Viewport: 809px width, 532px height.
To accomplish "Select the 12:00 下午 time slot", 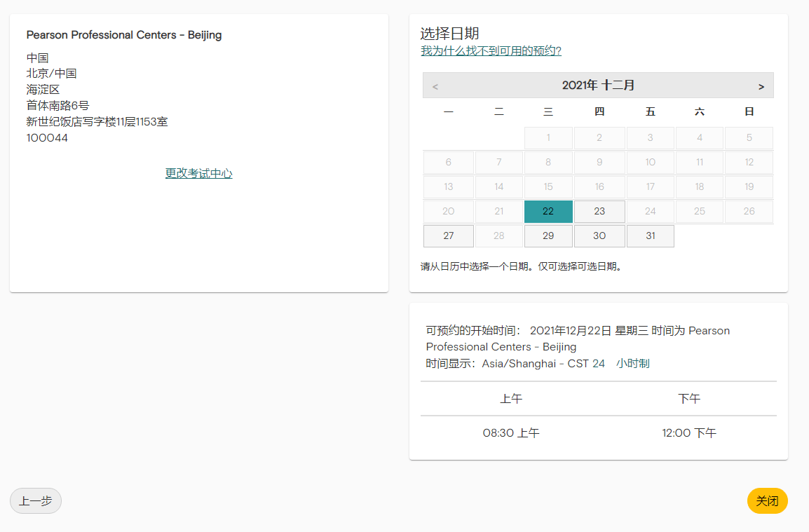I will pyautogui.click(x=689, y=433).
